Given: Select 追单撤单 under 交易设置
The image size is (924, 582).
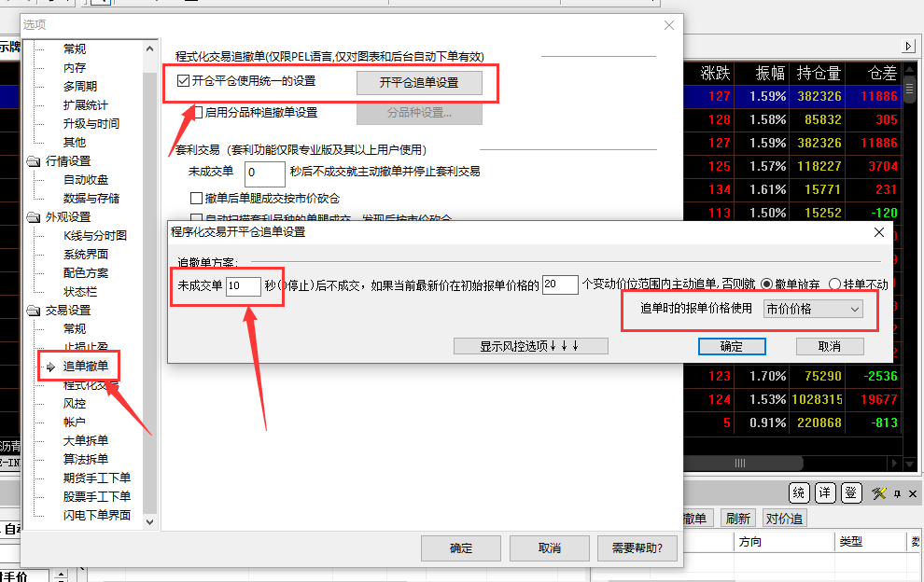Looking at the screenshot, I should (86, 367).
